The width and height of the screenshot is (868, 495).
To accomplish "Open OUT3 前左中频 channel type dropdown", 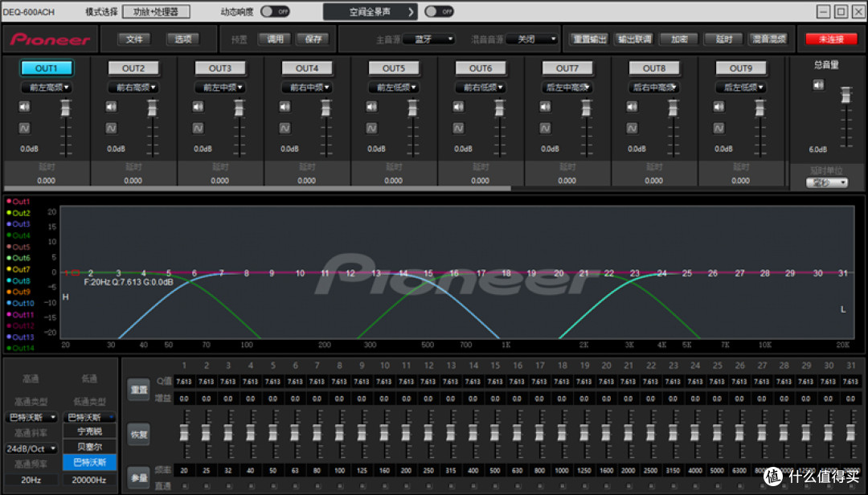I will pos(220,88).
